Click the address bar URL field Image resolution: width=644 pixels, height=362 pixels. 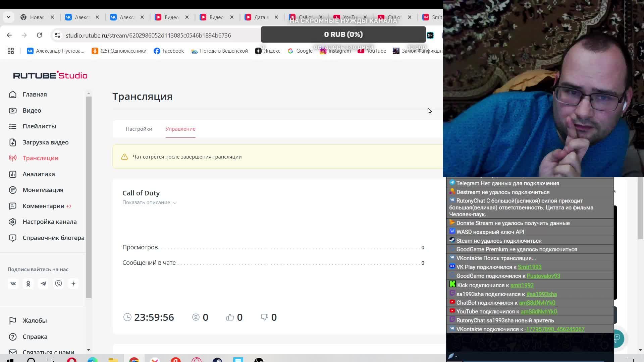[x=148, y=36]
